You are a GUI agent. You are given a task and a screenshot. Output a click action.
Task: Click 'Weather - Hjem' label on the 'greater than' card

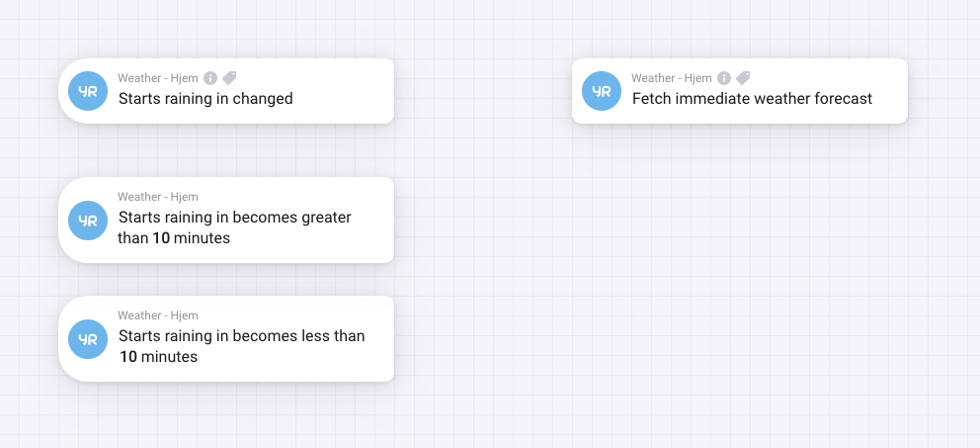click(158, 197)
